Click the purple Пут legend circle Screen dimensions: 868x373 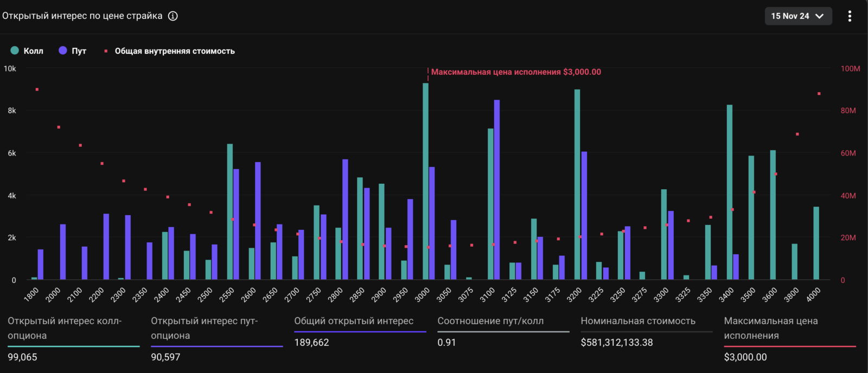tap(63, 50)
